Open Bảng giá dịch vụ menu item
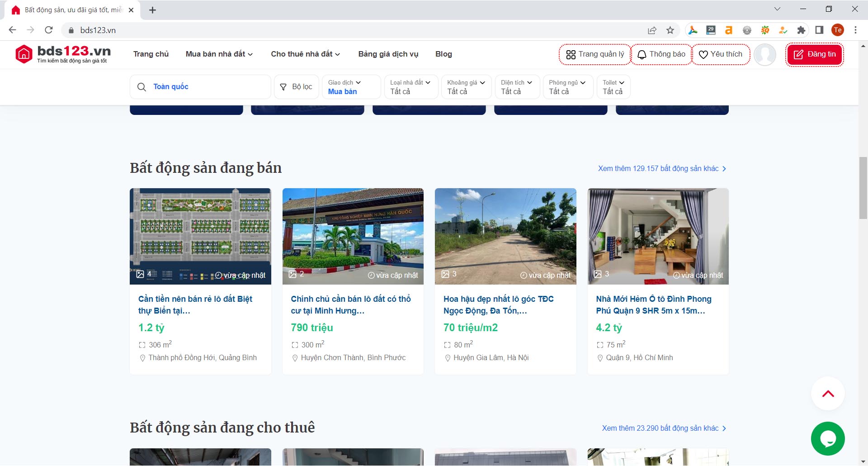The image size is (868, 466). coord(388,54)
